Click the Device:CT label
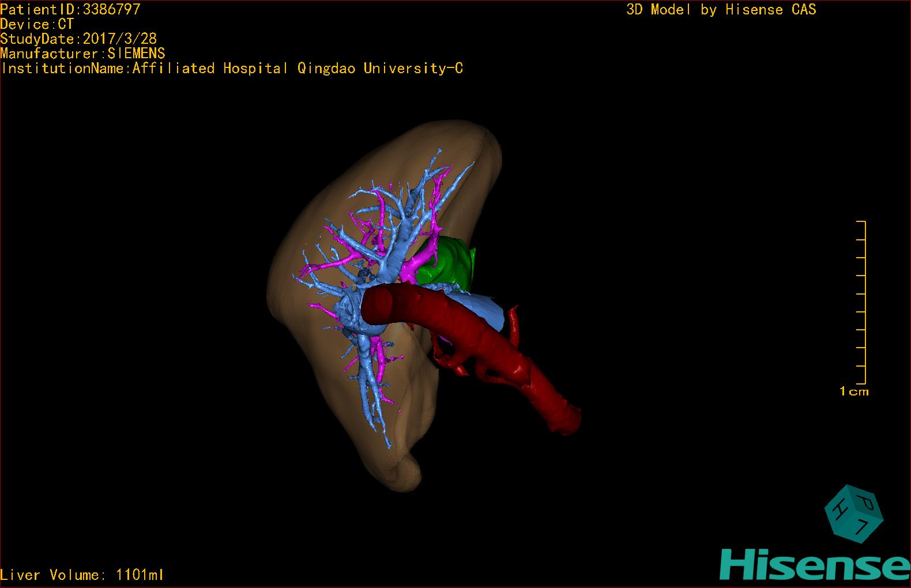The height and width of the screenshot is (588, 911). coord(37,24)
